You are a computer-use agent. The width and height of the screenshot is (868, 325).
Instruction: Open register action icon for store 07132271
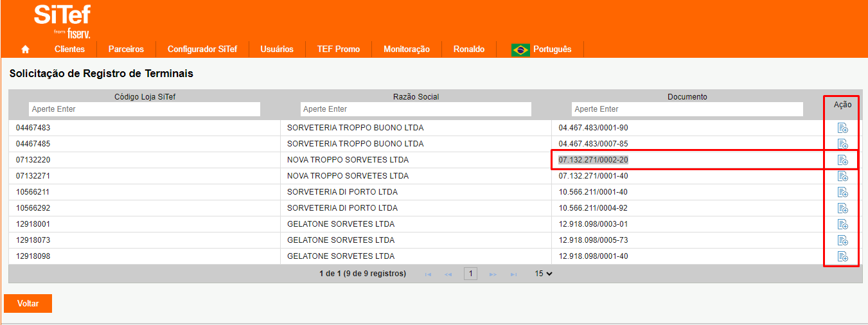(x=842, y=176)
